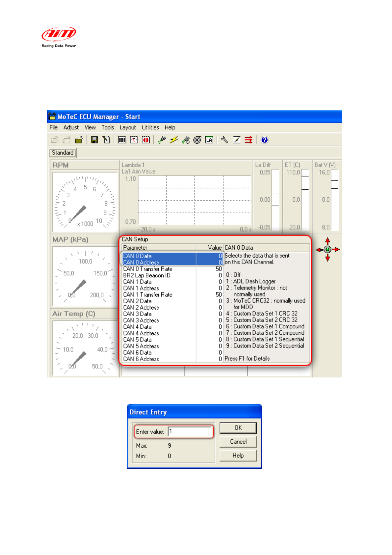Open the red exclamation diagnostics icon
This screenshot has height=555, width=392.
pyautogui.click(x=146, y=140)
